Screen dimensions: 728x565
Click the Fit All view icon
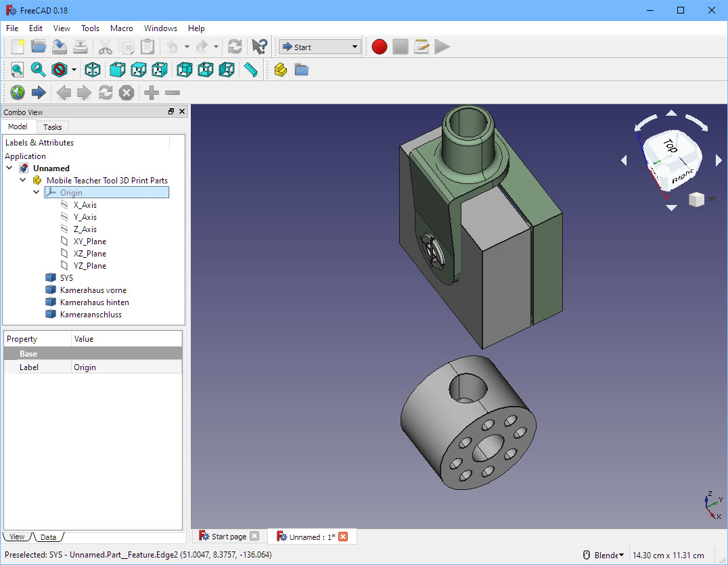pyautogui.click(x=17, y=69)
